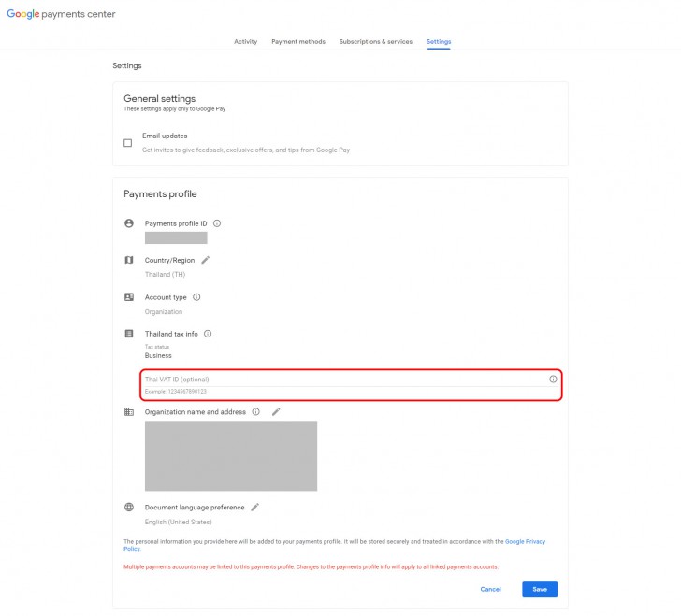Click the redacted organization address block
This screenshot has width=681, height=616.
point(231,456)
